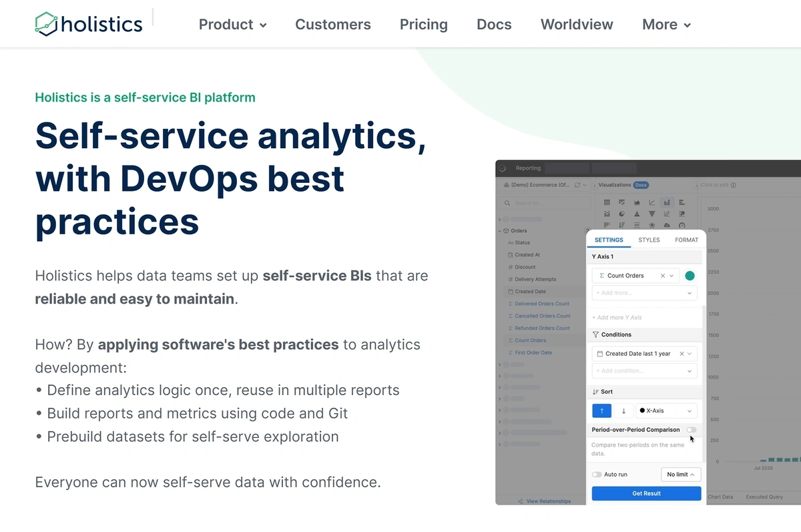The height and width of the screenshot is (532, 801).
Task: Choose the pie chart visualization icon
Action: (622, 214)
